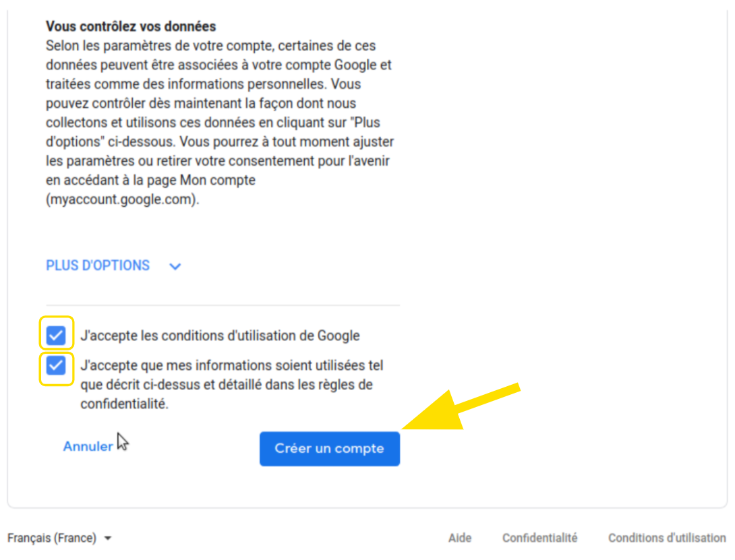This screenshot has width=735, height=560.
Task: Uncheck the Google terms of use checkbox
Action: (x=56, y=335)
